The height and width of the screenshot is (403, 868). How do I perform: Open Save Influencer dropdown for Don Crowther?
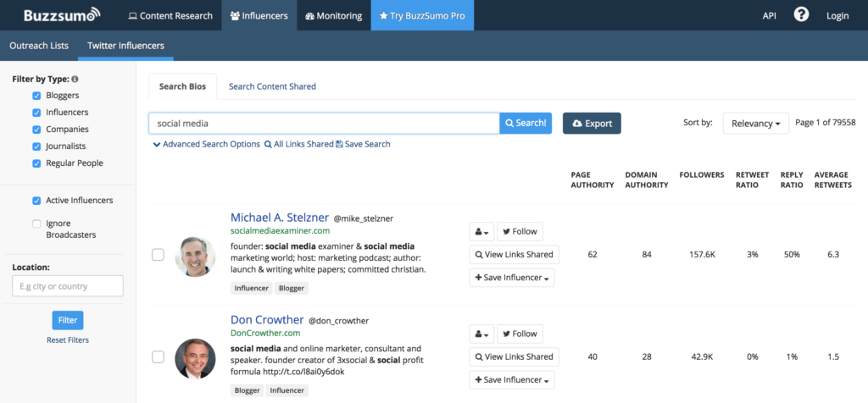pyautogui.click(x=512, y=380)
